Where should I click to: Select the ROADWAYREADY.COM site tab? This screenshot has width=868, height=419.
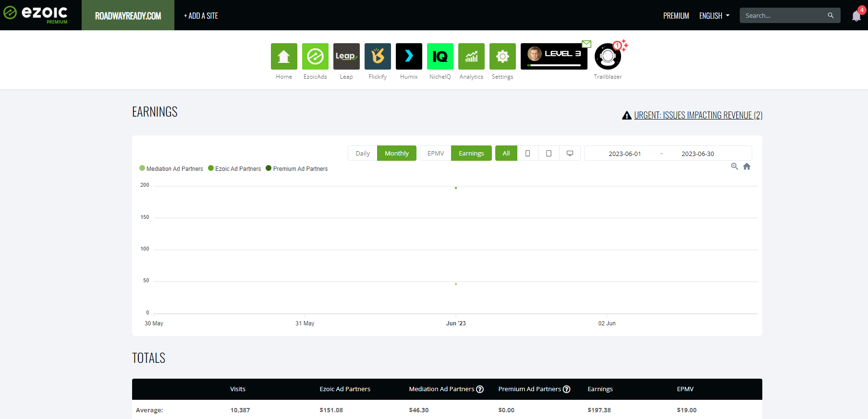[128, 15]
